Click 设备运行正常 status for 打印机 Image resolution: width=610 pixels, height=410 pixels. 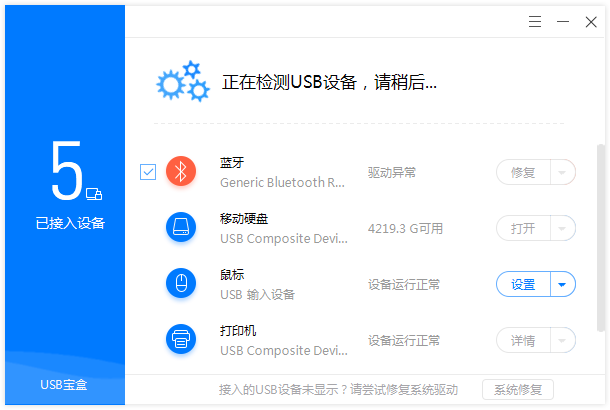pyautogui.click(x=404, y=340)
